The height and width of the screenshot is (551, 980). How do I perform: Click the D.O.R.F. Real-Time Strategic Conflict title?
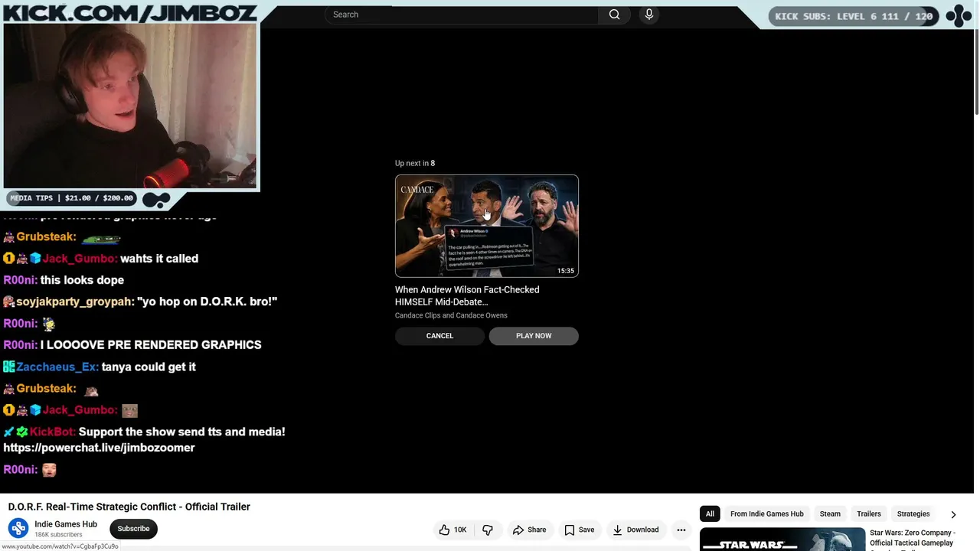click(x=129, y=507)
